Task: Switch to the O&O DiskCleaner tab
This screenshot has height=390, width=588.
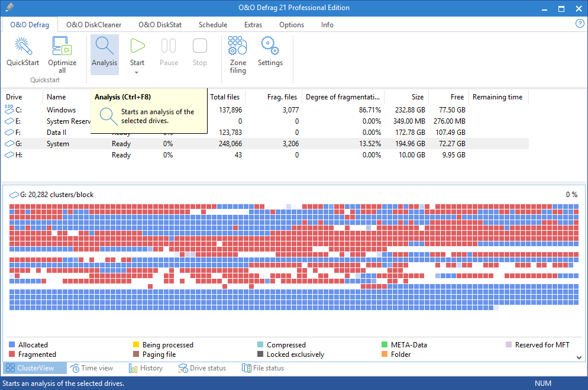Action: pyautogui.click(x=93, y=25)
